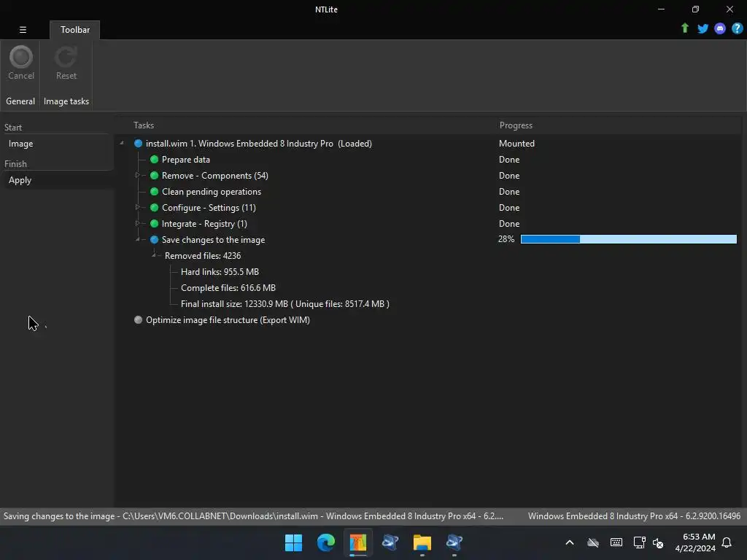Click the blue help question icon

pyautogui.click(x=737, y=28)
